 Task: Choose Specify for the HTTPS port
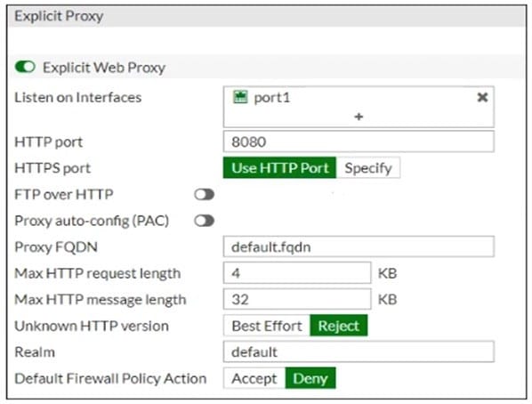(x=368, y=167)
